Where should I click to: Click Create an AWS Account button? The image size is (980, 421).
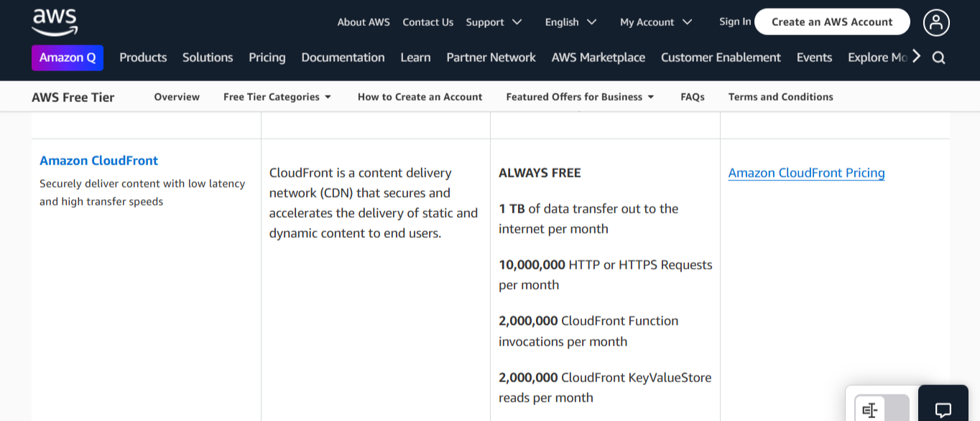[832, 22]
